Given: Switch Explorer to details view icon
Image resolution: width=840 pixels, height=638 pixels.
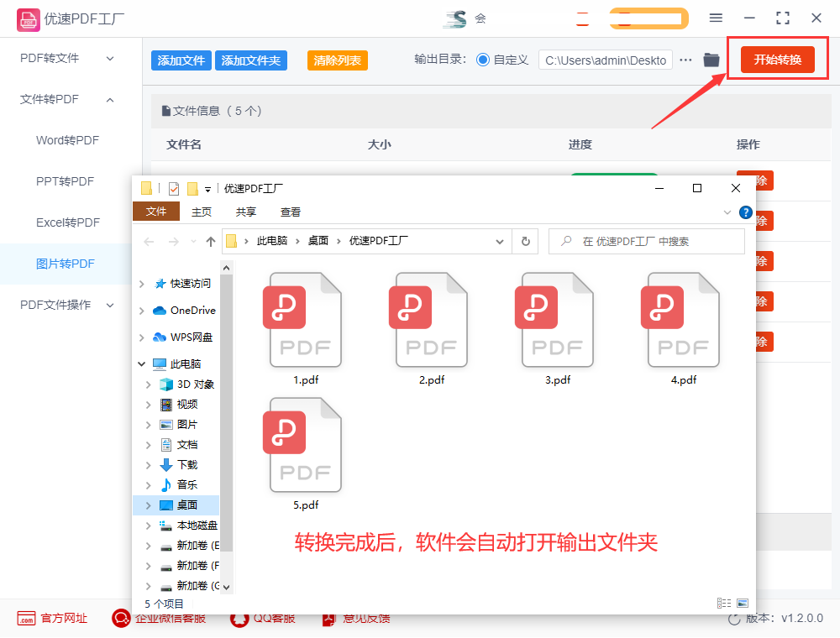Looking at the screenshot, I should pyautogui.click(x=724, y=604).
